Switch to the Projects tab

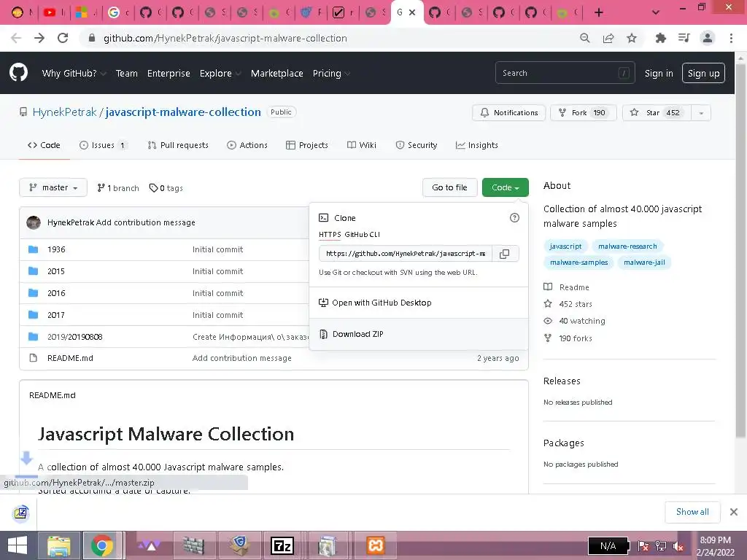307,145
